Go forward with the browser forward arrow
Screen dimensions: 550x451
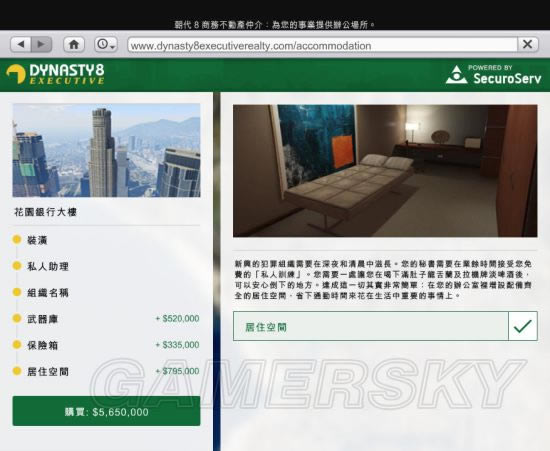42,45
